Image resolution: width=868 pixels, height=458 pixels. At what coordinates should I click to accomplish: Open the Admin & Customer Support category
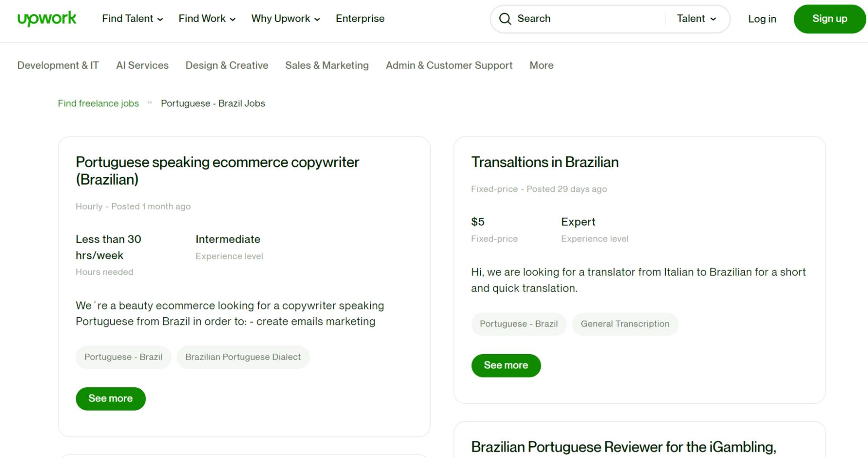point(449,65)
